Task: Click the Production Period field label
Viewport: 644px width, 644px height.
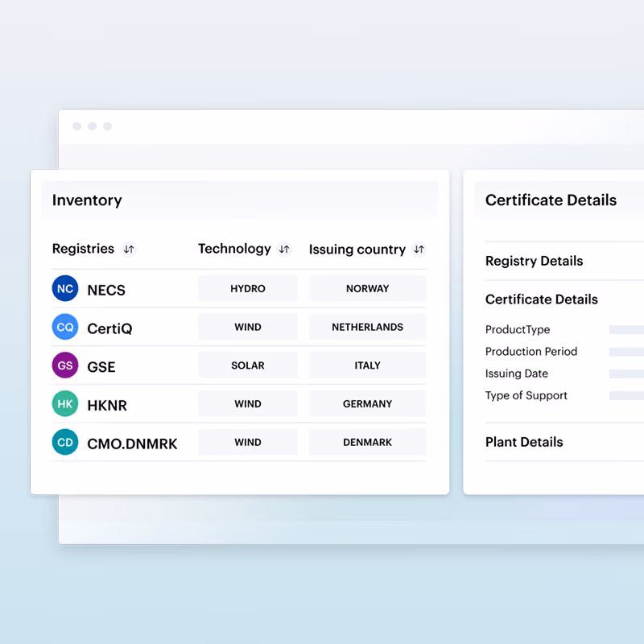Action: 531,352
